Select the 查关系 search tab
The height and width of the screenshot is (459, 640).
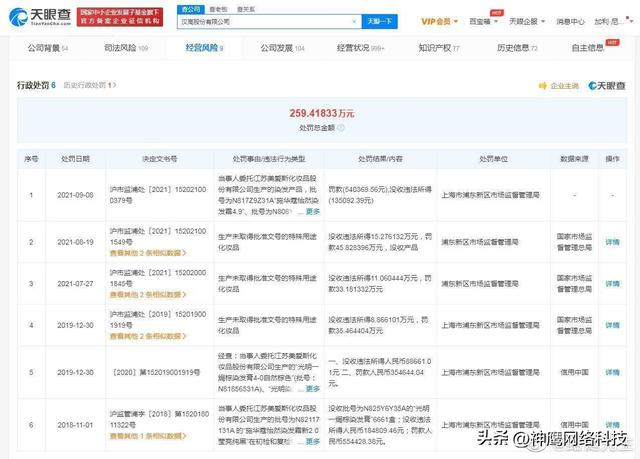tap(246, 9)
